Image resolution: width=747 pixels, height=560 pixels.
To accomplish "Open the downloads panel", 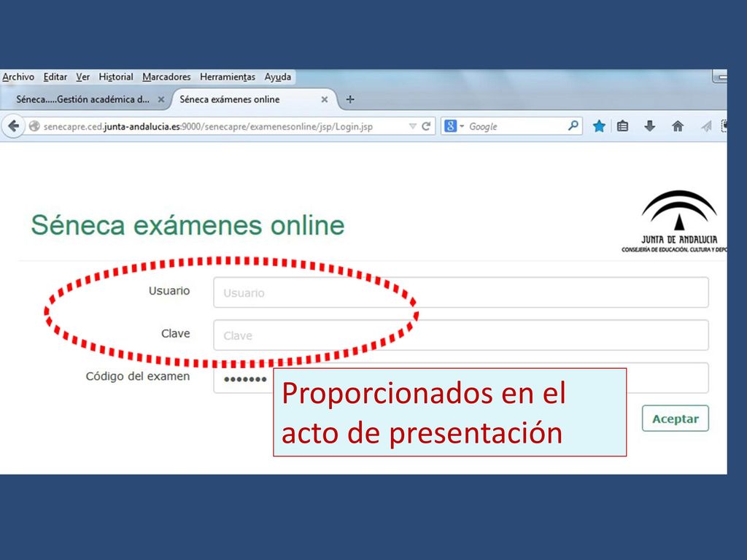I will [x=650, y=126].
